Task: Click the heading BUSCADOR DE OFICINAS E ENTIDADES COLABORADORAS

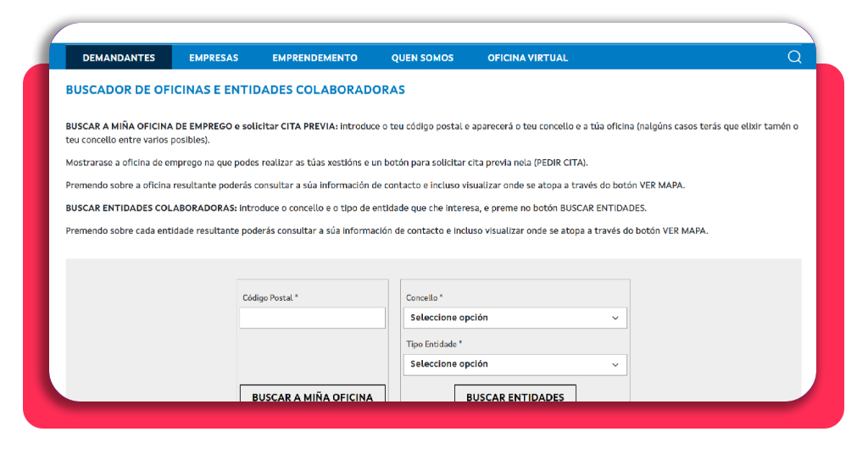Action: [x=236, y=90]
